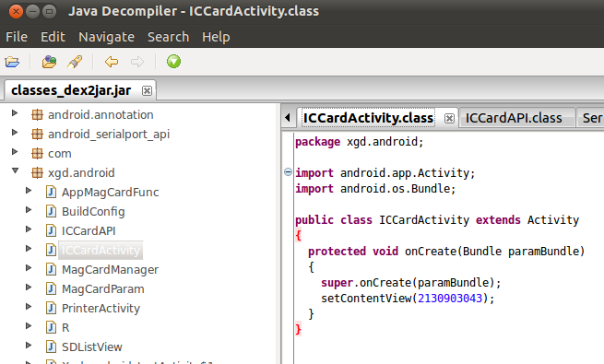
Task: Click the com package icon
Action: [37, 154]
